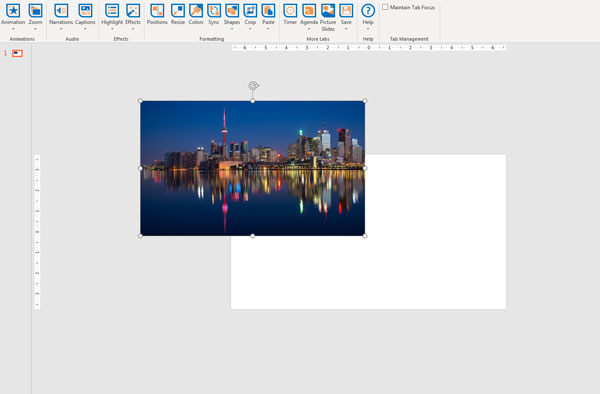
Task: Open the Resize lab icon
Action: point(178,10)
